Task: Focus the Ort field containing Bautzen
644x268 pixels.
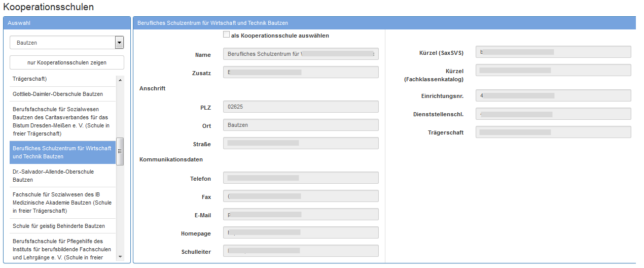Action: point(301,125)
